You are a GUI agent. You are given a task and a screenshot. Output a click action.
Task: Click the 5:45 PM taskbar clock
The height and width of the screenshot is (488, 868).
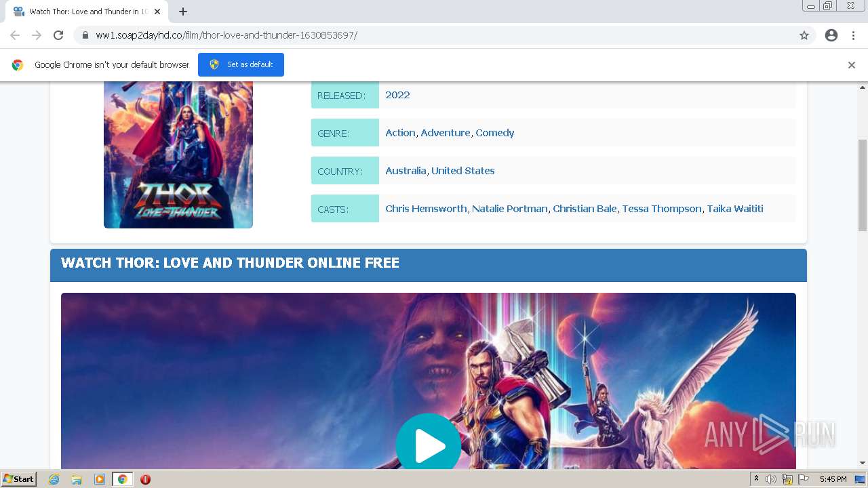833,479
